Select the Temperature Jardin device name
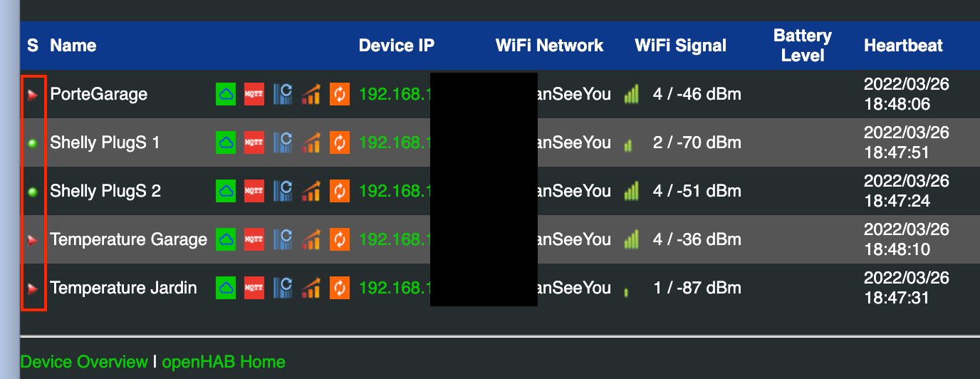This screenshot has height=379, width=980. coord(123,288)
